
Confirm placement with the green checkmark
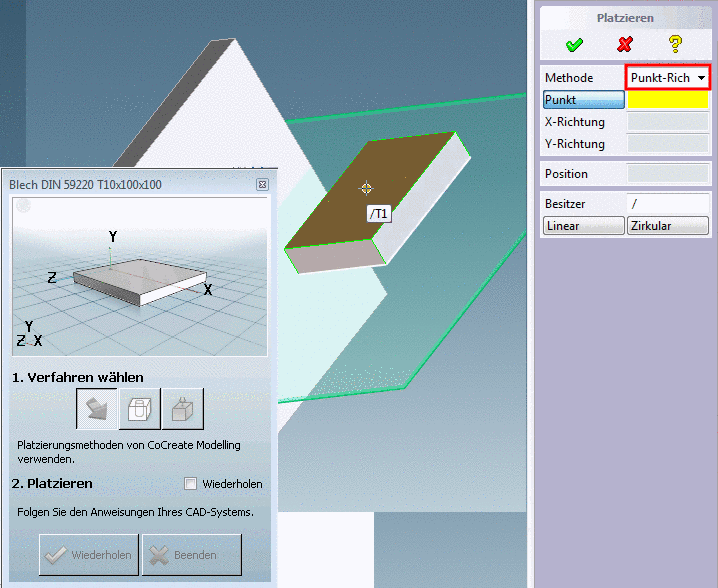pos(574,44)
